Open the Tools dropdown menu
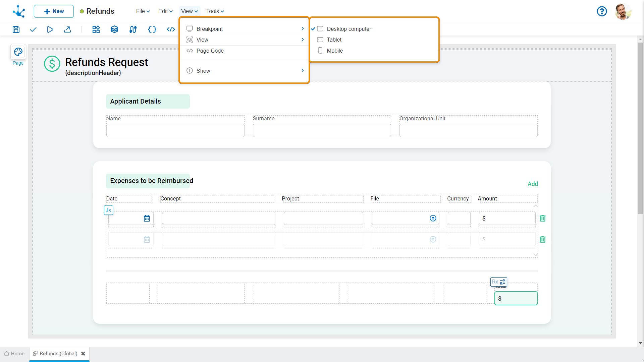Viewport: 644px width, 362px height. (x=215, y=11)
